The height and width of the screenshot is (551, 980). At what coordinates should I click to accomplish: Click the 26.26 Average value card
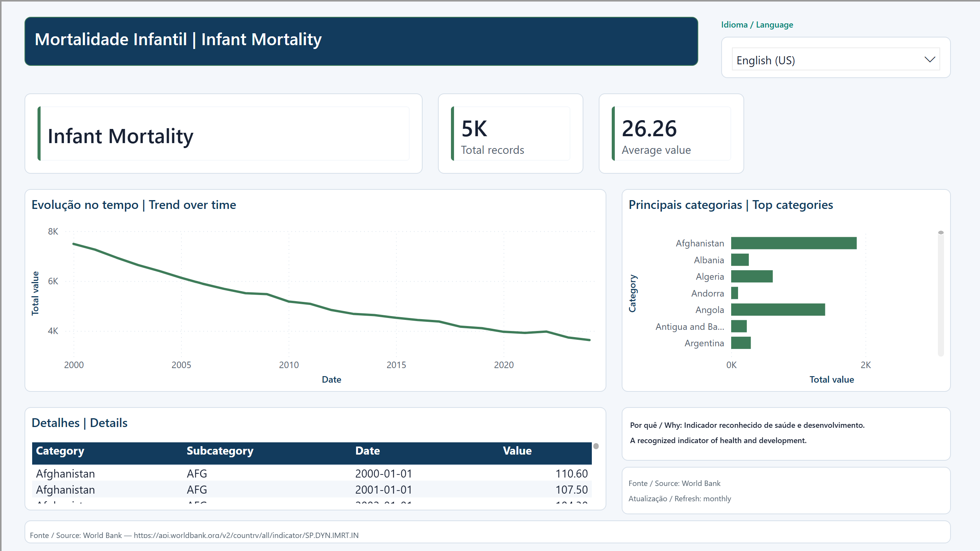[671, 134]
